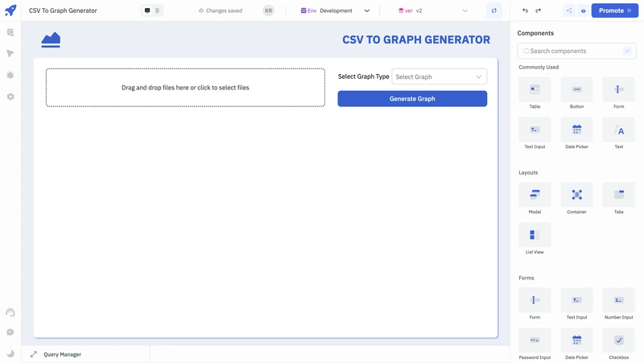Open the support headset icon

(x=10, y=312)
